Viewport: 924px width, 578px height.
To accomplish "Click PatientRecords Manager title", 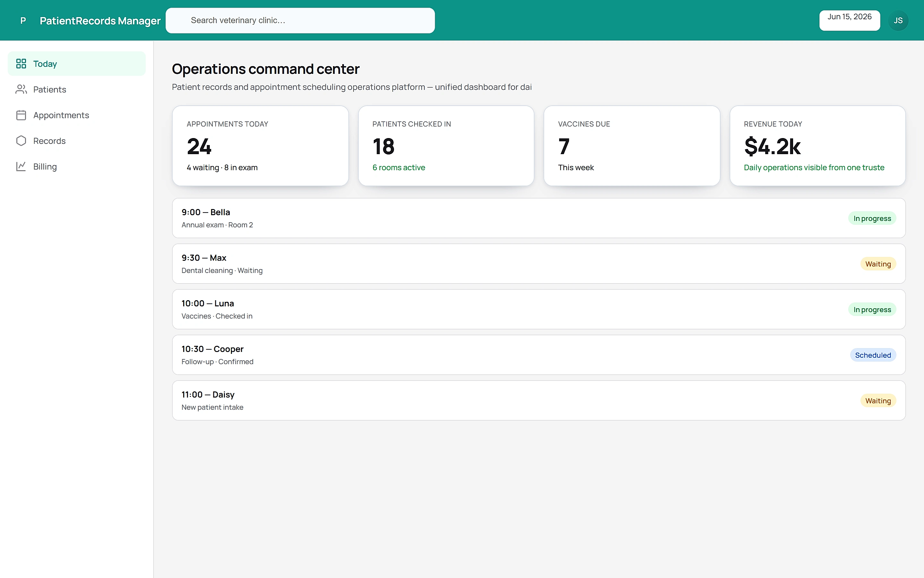I will 100,21.
